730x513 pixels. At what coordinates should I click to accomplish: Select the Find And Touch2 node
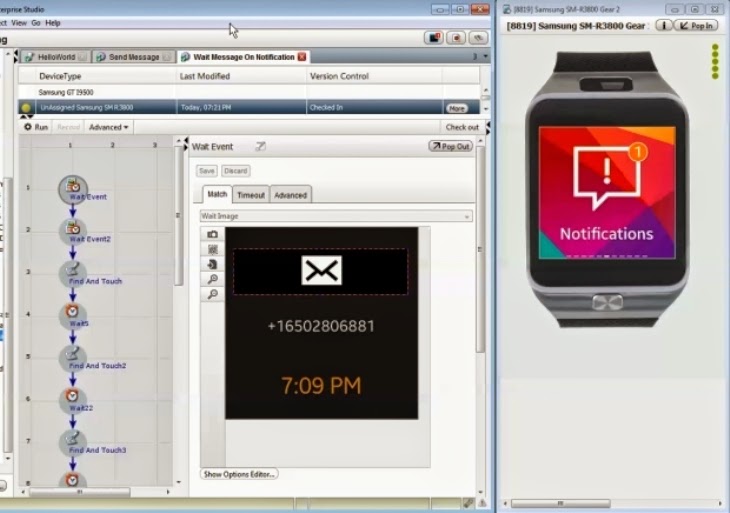73,358
